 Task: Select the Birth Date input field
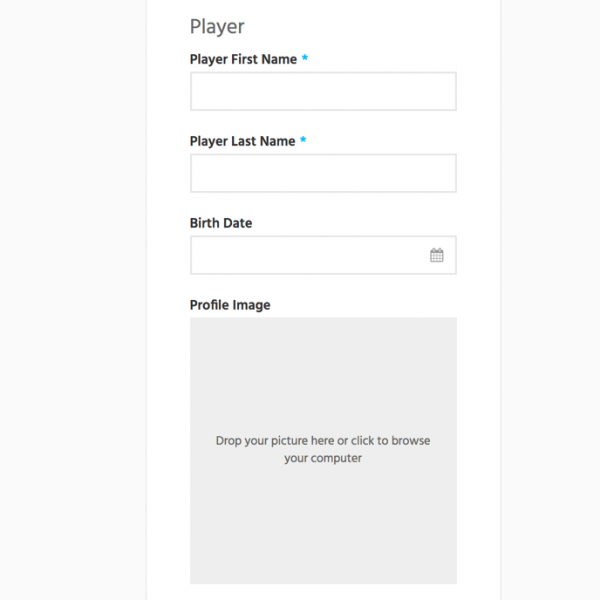(x=323, y=255)
